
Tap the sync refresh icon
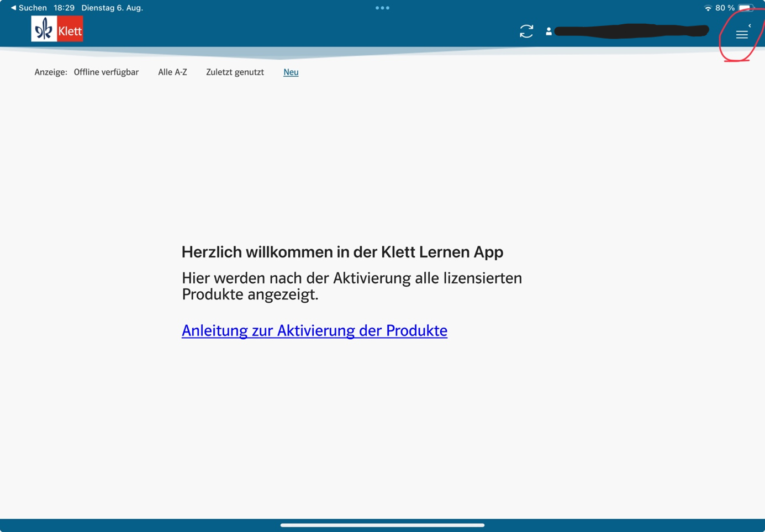[526, 31]
